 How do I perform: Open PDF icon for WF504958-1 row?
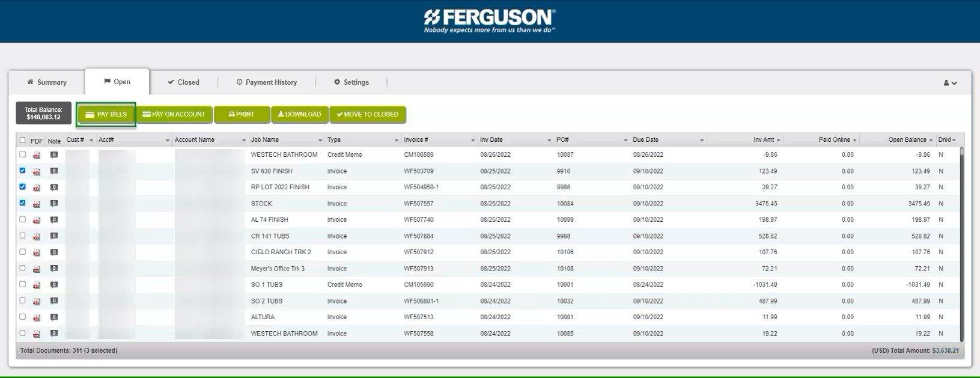click(x=37, y=188)
